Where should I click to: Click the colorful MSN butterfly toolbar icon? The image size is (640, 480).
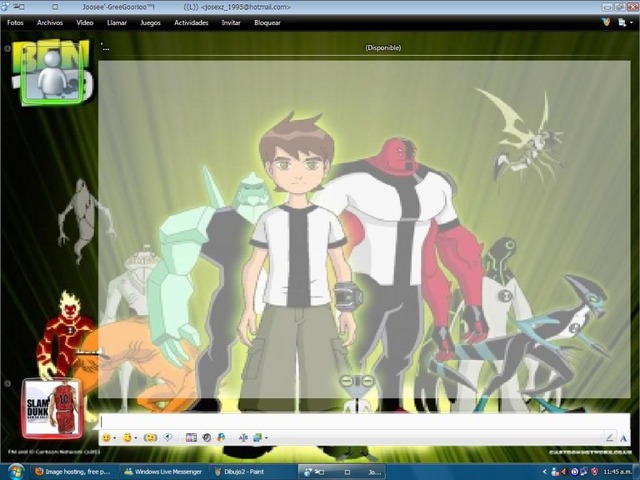(x=221, y=438)
